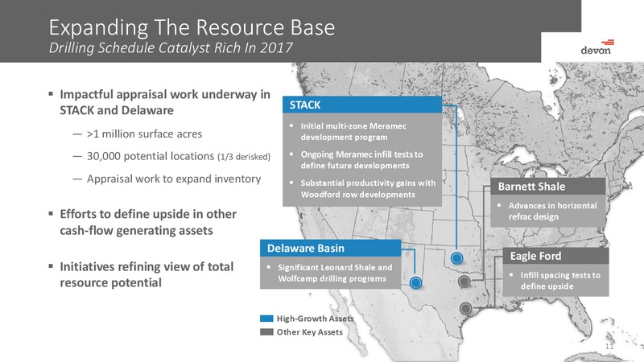Click the slide page number 11
Viewport: 644px width, 362px height.
609,347
